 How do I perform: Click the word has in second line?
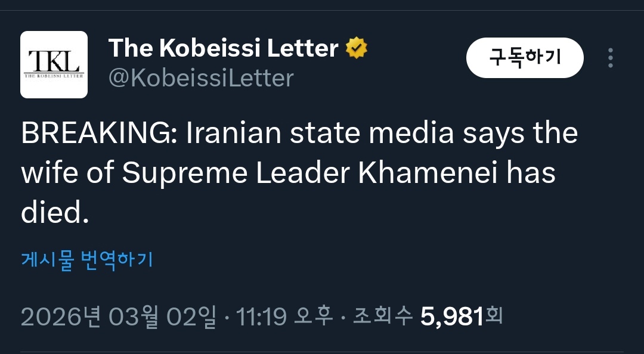[x=531, y=173]
